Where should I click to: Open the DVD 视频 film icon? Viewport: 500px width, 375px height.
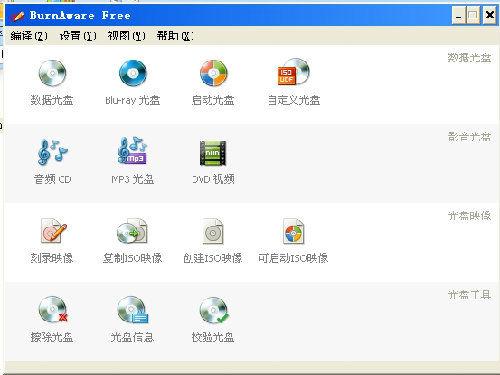(x=213, y=153)
